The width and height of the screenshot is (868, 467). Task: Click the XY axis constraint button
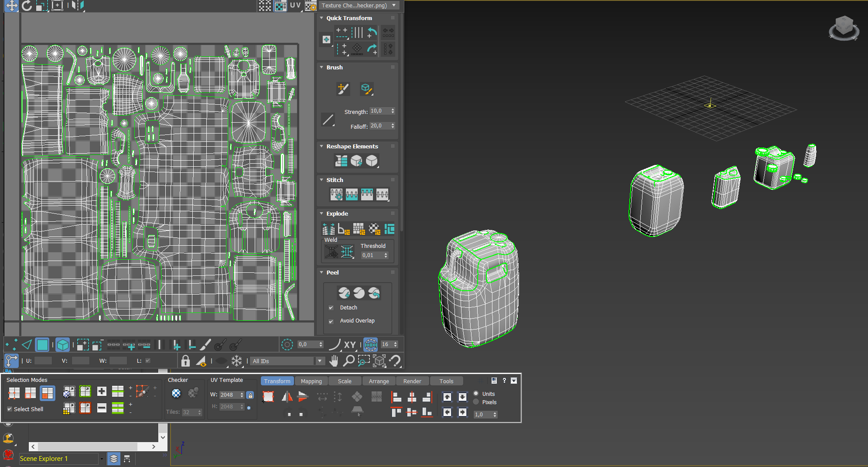pos(350,345)
